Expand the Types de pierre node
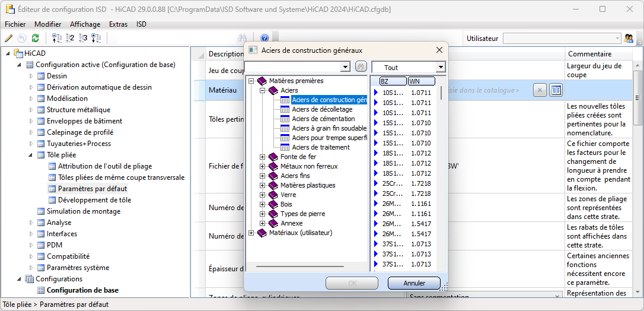 point(263,214)
